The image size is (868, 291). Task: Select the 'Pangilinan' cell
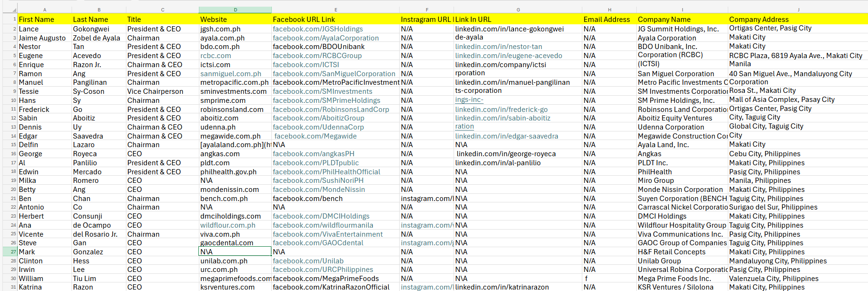click(x=99, y=82)
